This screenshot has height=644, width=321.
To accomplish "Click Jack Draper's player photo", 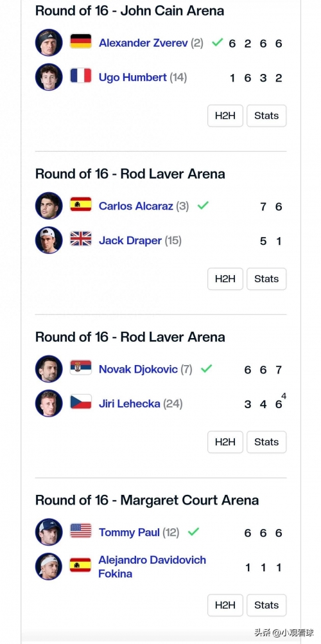I will coord(49,240).
